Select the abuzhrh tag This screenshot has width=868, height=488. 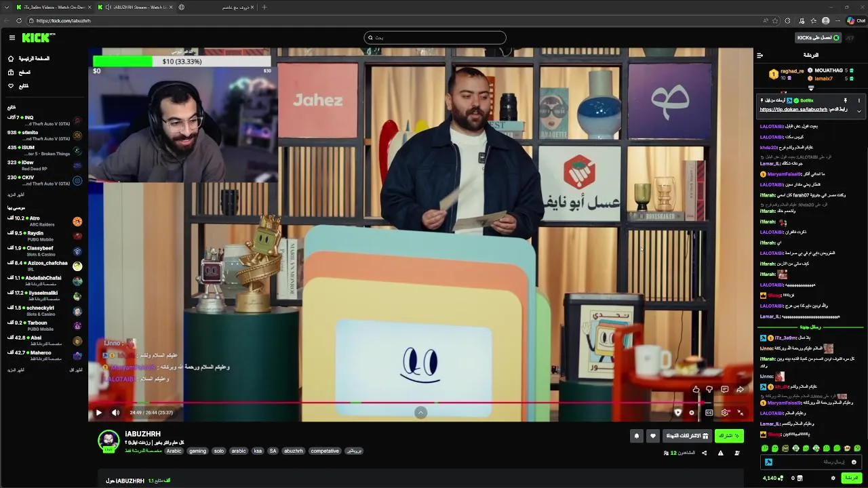point(294,451)
